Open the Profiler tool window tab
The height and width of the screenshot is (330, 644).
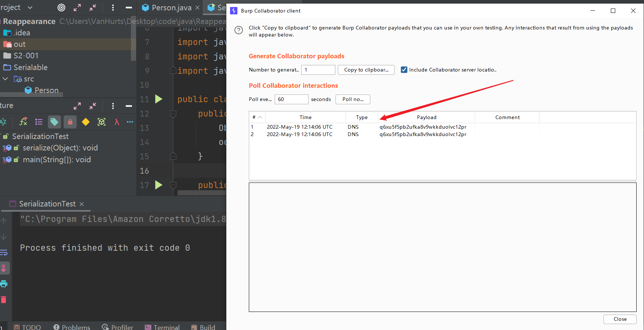pos(118,327)
